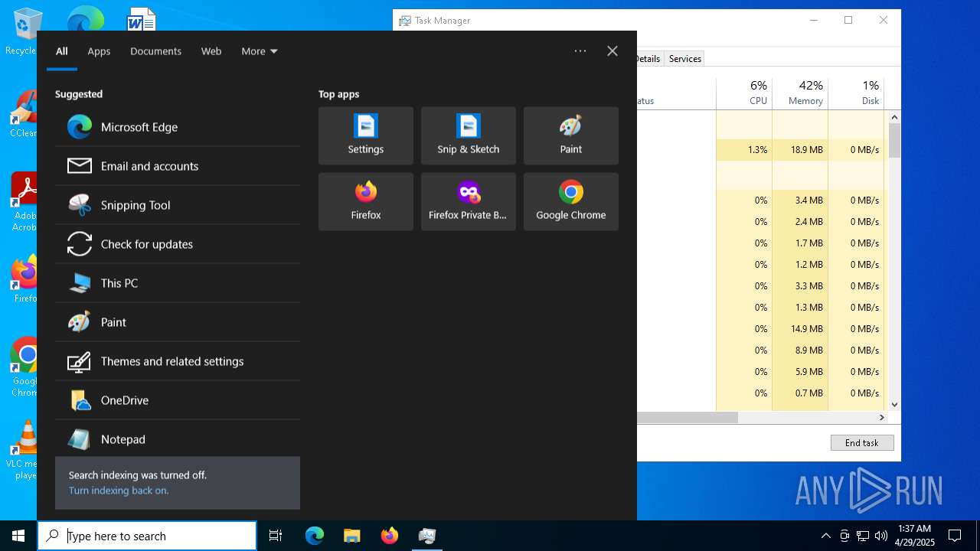The width and height of the screenshot is (980, 551).
Task: Click Turn indexing back on link
Action: [x=119, y=491]
